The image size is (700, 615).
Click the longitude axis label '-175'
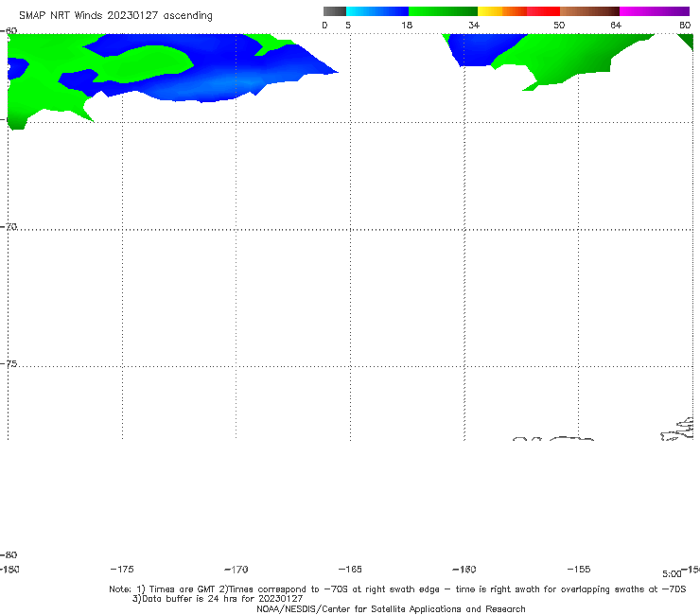click(122, 569)
